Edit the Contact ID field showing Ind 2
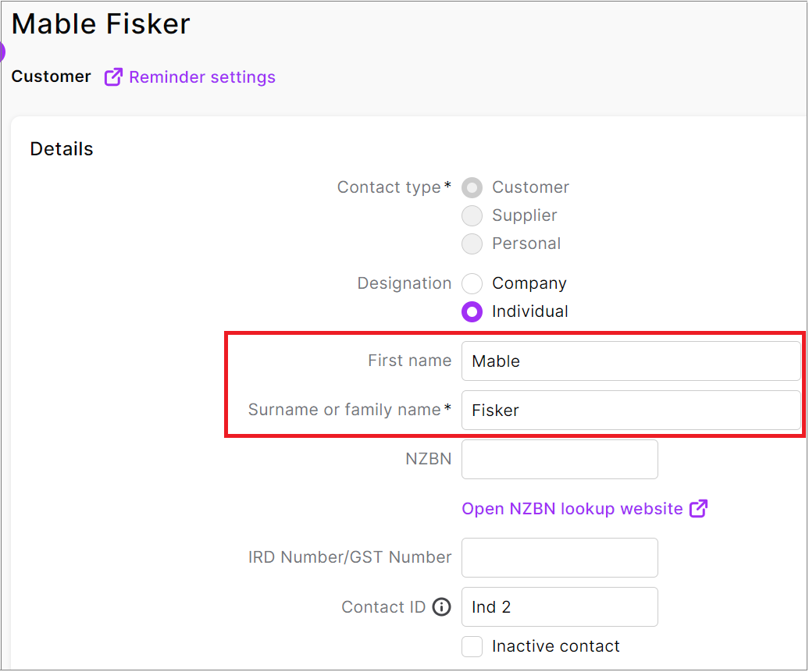 pyautogui.click(x=559, y=606)
